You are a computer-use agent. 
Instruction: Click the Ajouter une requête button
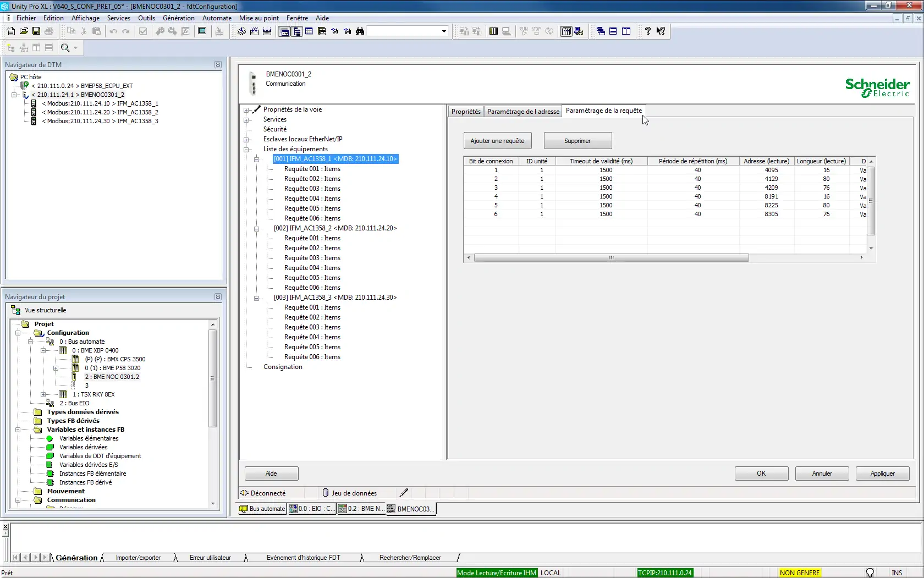click(498, 141)
